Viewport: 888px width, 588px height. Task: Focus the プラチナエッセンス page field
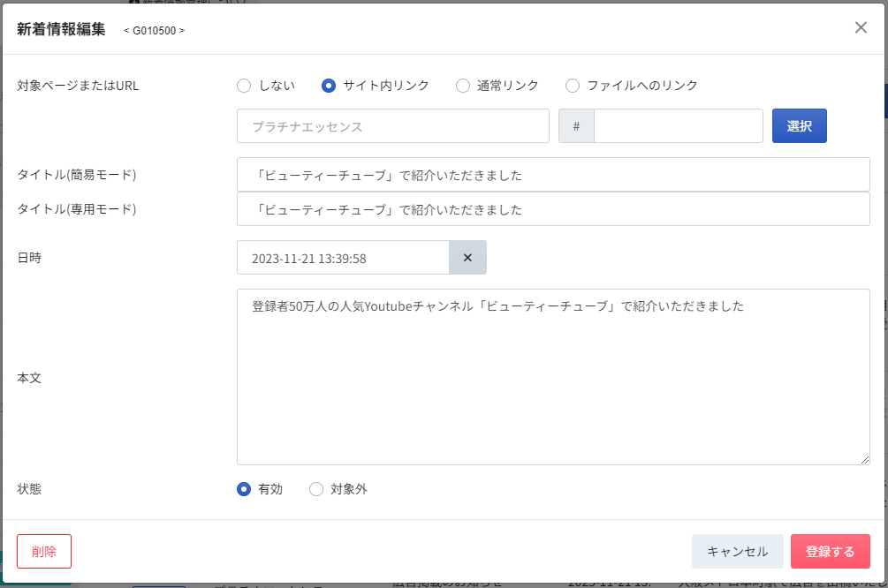[393, 125]
